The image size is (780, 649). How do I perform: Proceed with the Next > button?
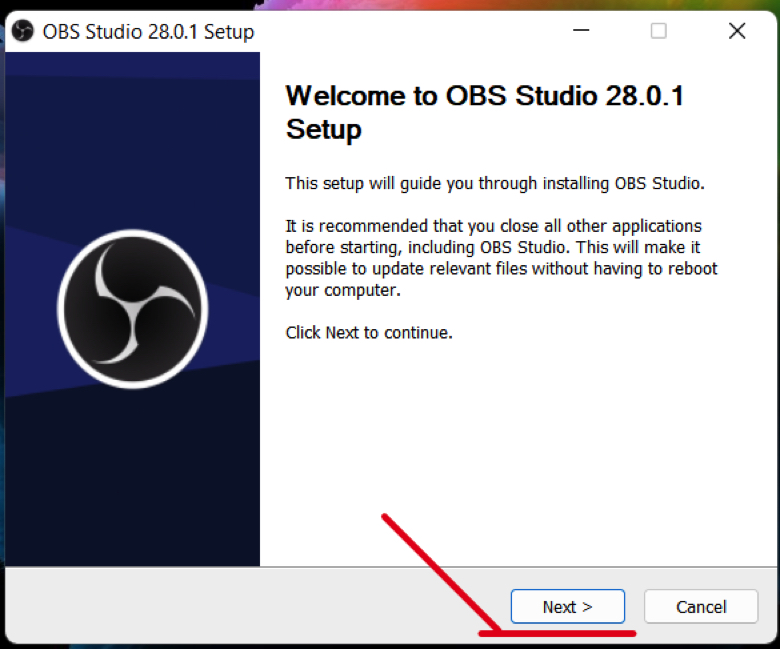coord(568,606)
